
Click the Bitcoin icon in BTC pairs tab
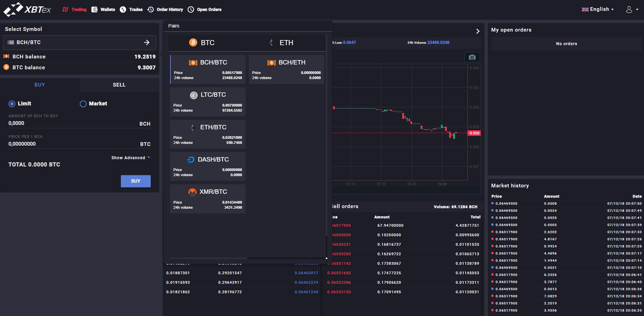(193, 42)
